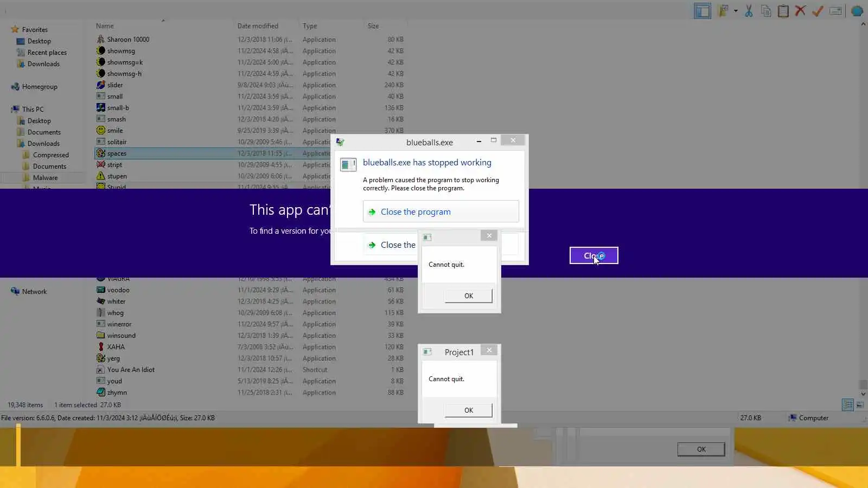Image resolution: width=868 pixels, height=488 pixels.
Task: Delete using the red X toolbar icon
Action: pos(800,11)
